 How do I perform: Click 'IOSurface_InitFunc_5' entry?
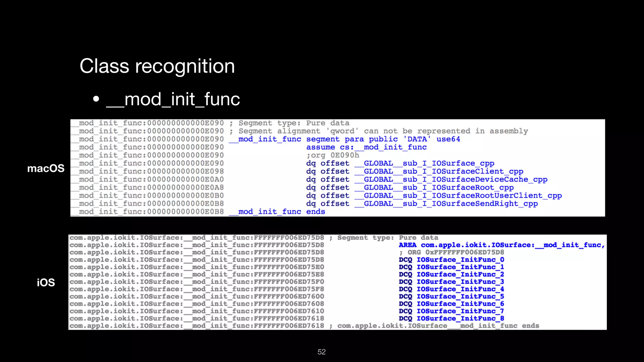pyautogui.click(x=460, y=296)
